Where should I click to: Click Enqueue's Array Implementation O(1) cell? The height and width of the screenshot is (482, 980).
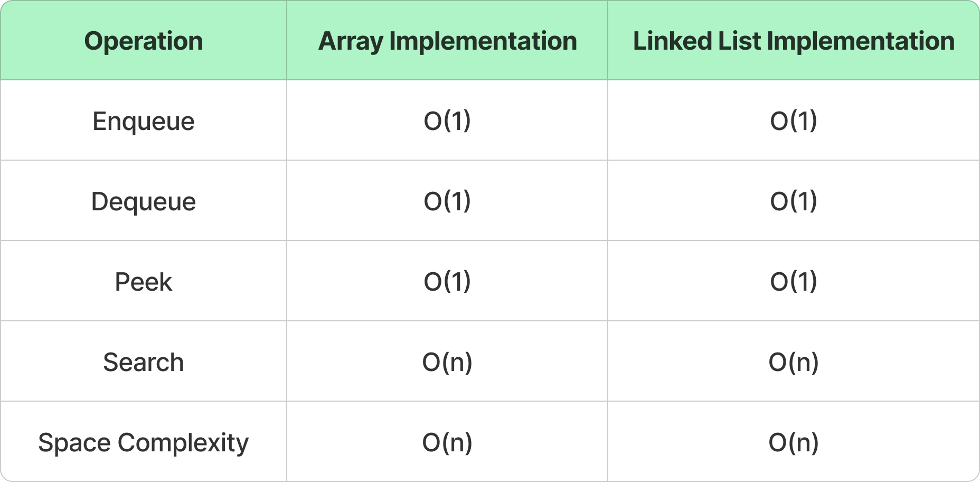point(447,121)
